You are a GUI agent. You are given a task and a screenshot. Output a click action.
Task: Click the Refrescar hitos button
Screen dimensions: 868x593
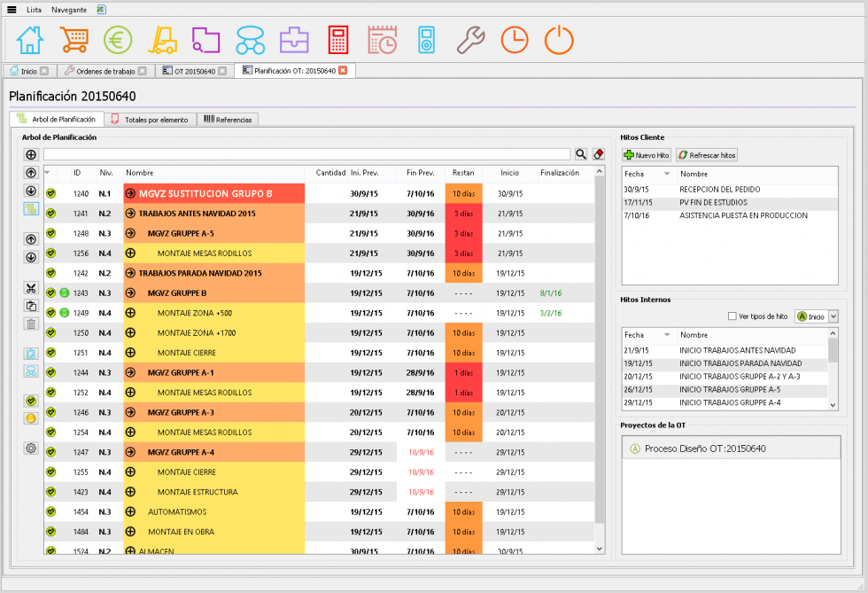[707, 155]
